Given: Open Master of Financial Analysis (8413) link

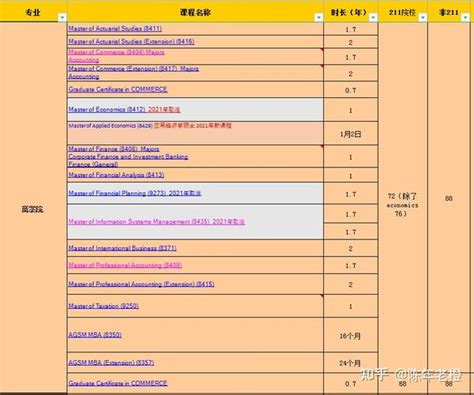Looking at the screenshot, I should 116,175.
